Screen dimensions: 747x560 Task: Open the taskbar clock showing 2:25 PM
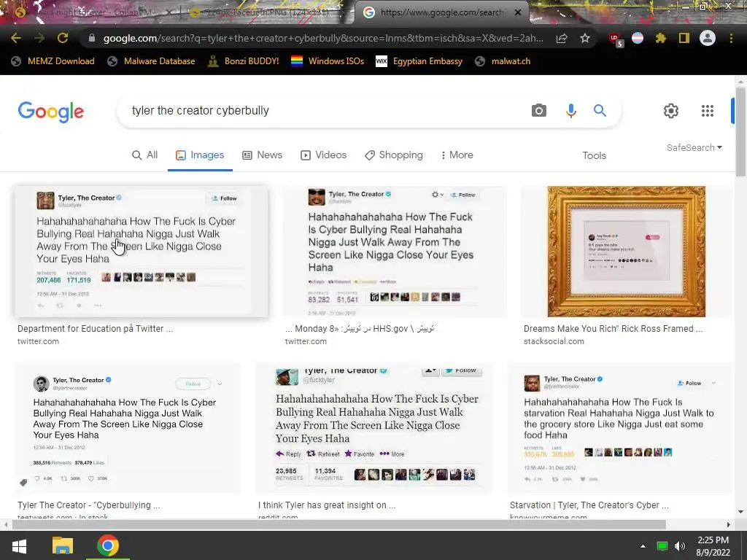[713, 546]
